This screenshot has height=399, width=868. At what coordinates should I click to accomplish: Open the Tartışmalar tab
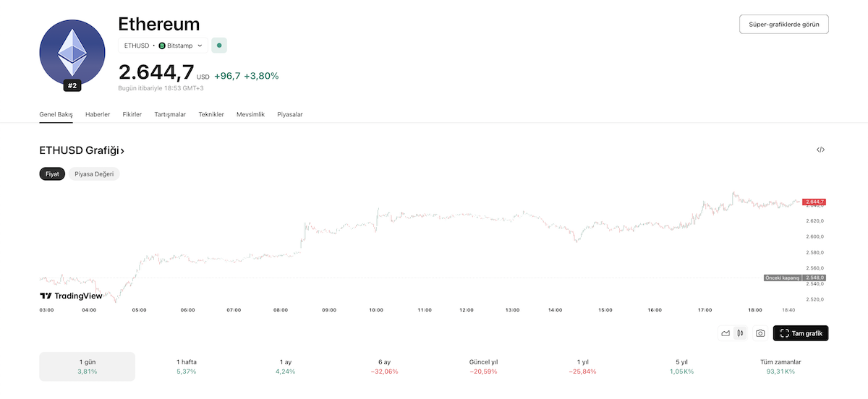[x=170, y=114]
